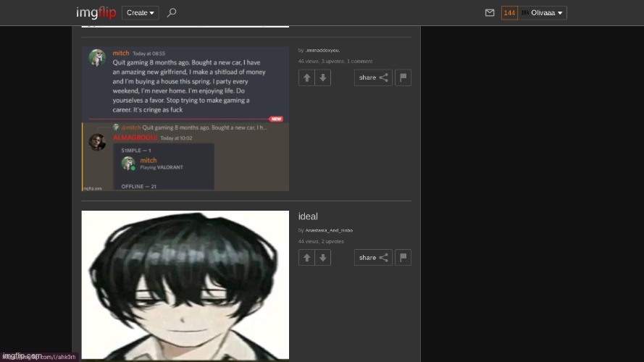The width and height of the screenshot is (644, 362).
Task: Open the 144 notifications counter
Action: point(509,13)
